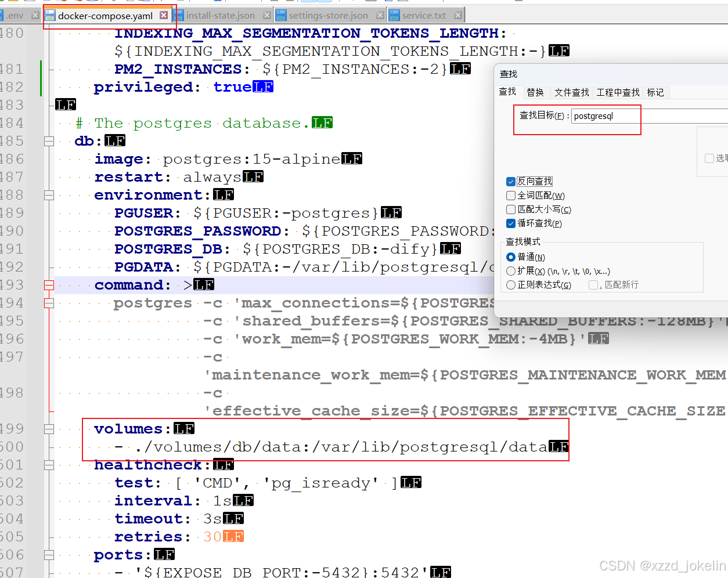Choose the 正则表达式 search mode
The height and width of the screenshot is (578, 728).
[511, 285]
